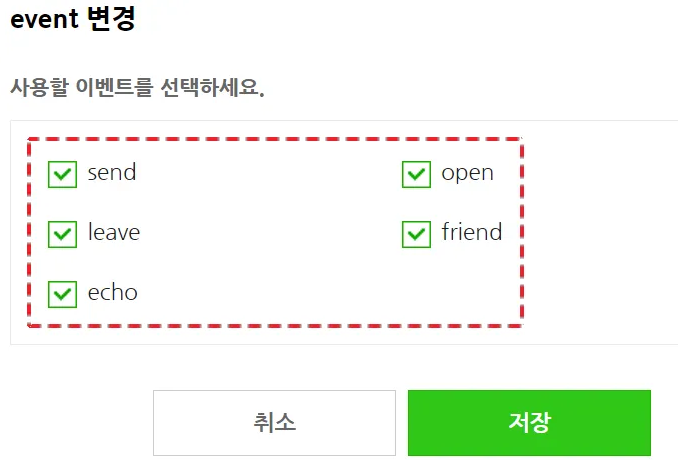Click the word "event" in the heading
This screenshot has height=460, width=678.
43,20
